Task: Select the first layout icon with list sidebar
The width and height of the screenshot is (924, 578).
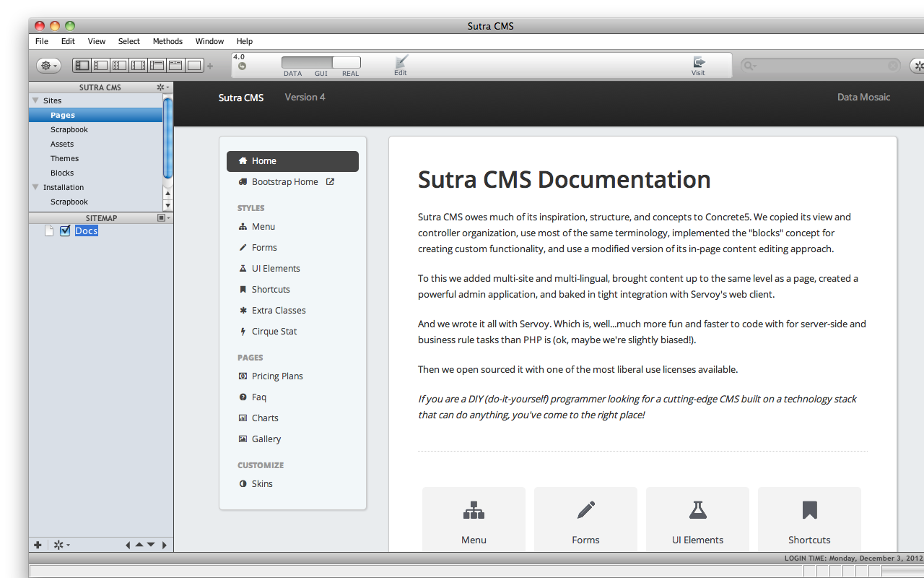Action: (82, 66)
